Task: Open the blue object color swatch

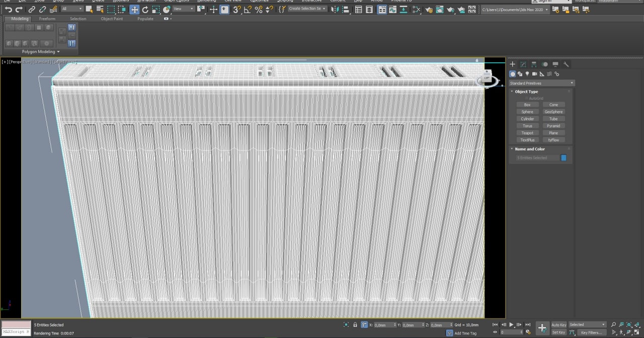Action: [563, 158]
